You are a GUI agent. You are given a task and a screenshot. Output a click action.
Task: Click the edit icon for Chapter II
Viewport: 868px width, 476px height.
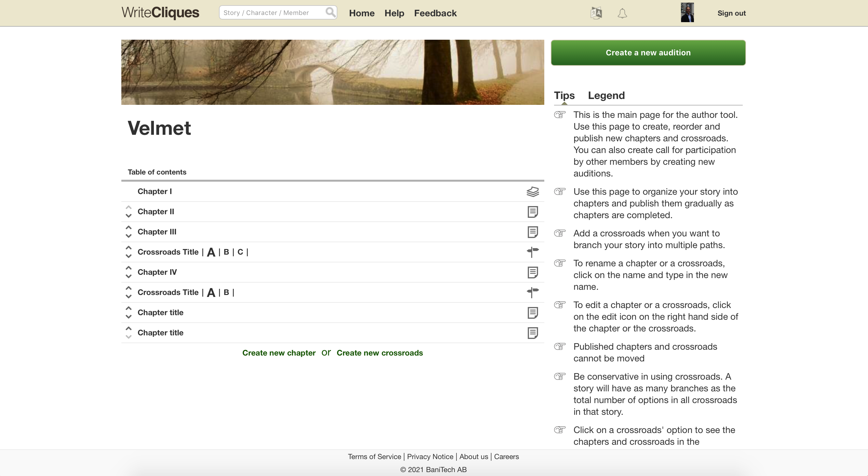click(x=532, y=212)
